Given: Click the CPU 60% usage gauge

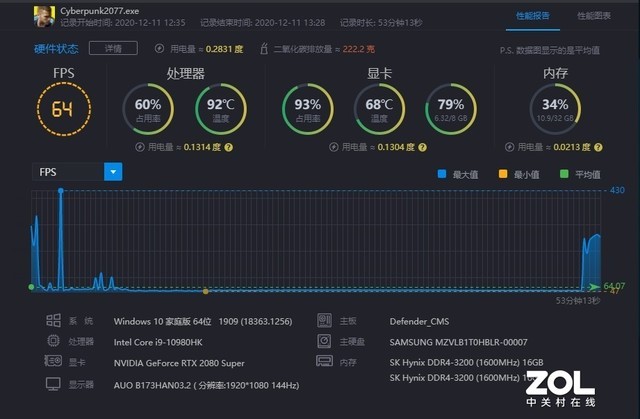Looking at the screenshot, I should point(148,109).
